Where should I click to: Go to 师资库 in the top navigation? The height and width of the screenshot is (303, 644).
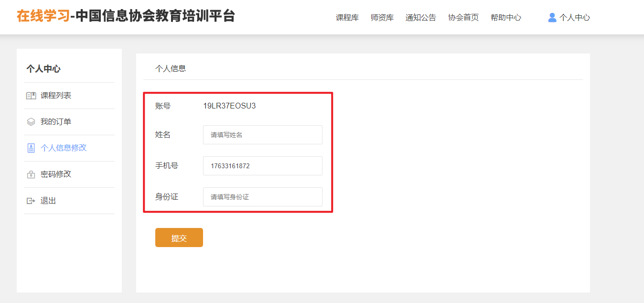click(x=382, y=18)
